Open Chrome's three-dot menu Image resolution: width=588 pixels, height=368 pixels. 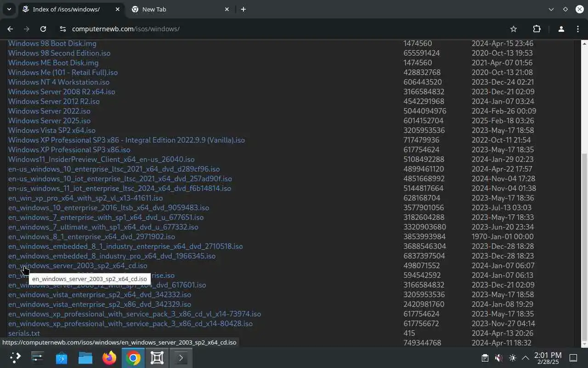577,29
